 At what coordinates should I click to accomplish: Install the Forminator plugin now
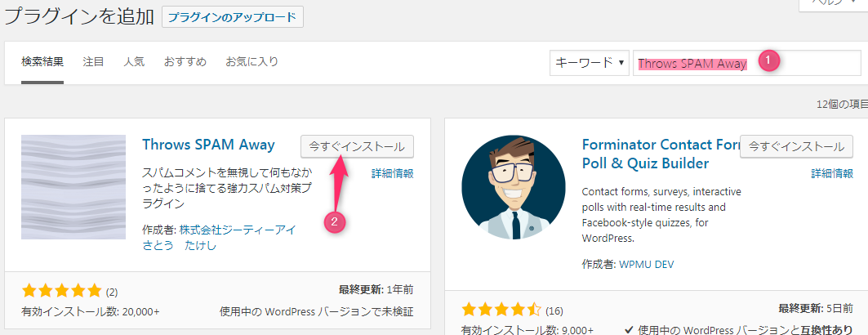[796, 146]
